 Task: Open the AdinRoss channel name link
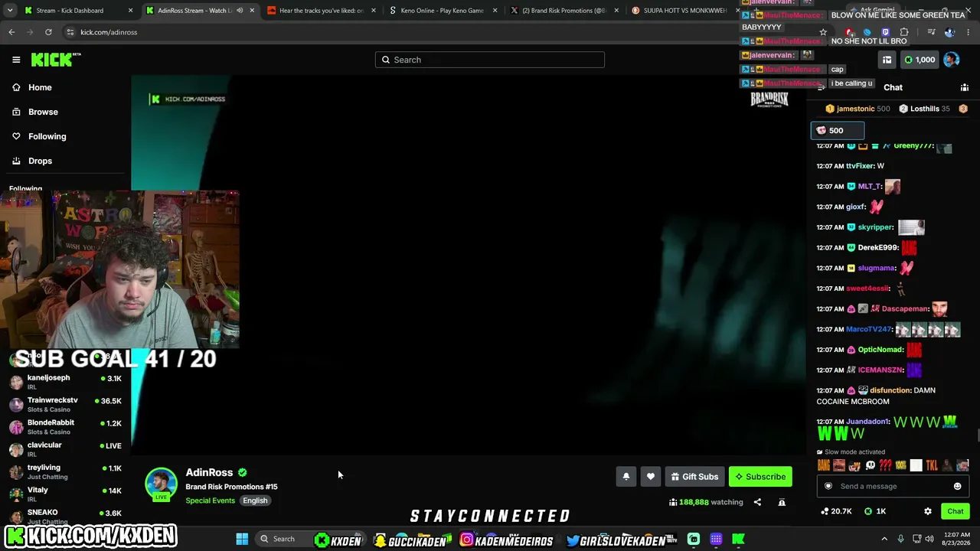point(209,472)
